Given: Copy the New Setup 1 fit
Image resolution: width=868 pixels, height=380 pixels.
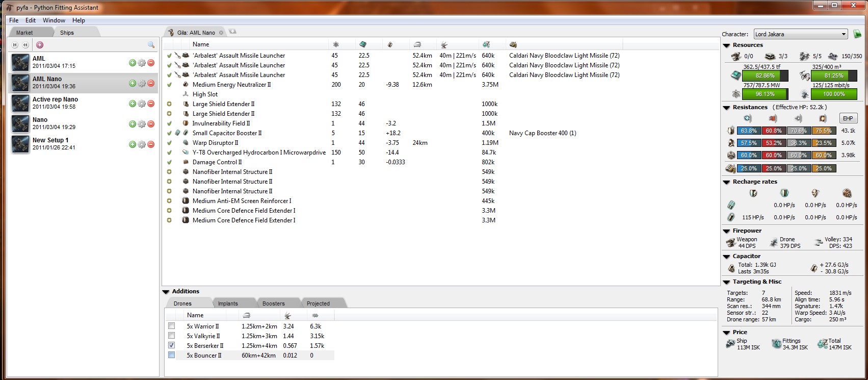Looking at the screenshot, I should coord(133,144).
